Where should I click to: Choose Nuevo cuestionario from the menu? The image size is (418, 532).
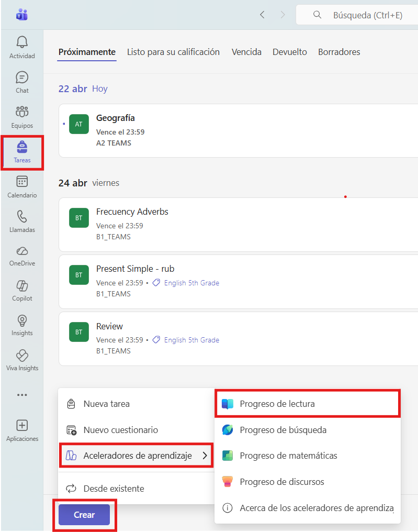pos(137,430)
